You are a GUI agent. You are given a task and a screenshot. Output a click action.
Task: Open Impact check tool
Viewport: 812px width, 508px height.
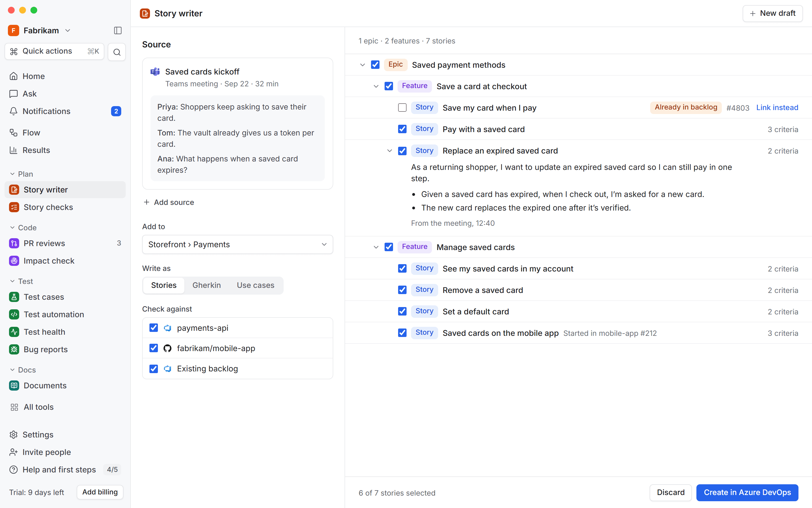pos(65,261)
